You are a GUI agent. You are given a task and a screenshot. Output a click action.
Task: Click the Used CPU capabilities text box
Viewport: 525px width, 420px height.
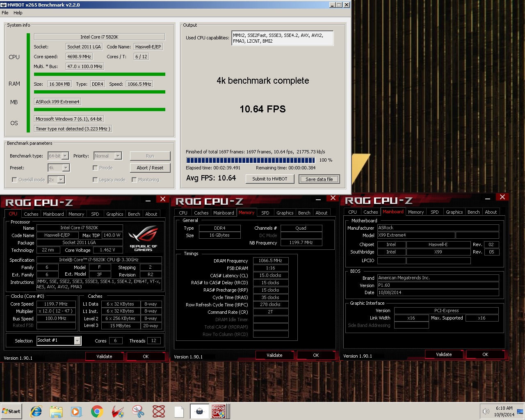click(282, 38)
